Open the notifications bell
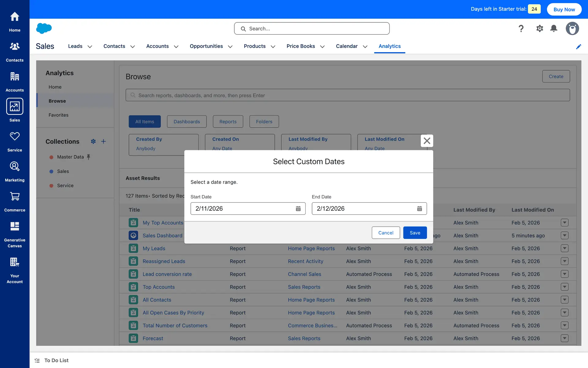The height and width of the screenshot is (368, 588). (553, 29)
